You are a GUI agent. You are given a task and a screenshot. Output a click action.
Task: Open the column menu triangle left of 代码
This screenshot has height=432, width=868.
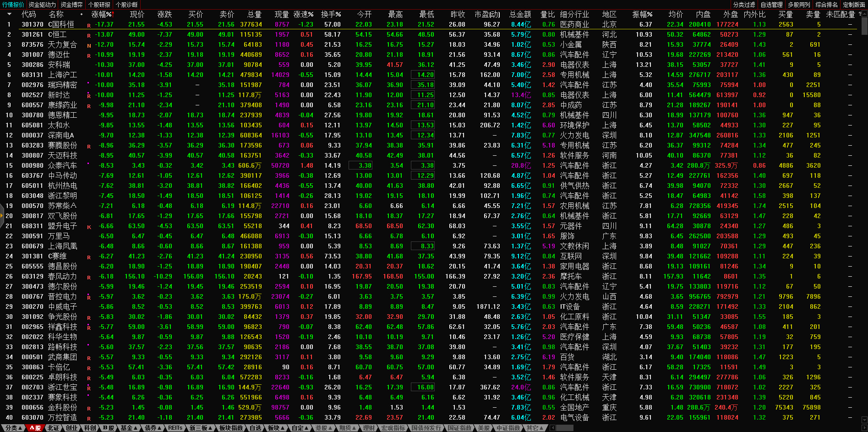point(9,14)
